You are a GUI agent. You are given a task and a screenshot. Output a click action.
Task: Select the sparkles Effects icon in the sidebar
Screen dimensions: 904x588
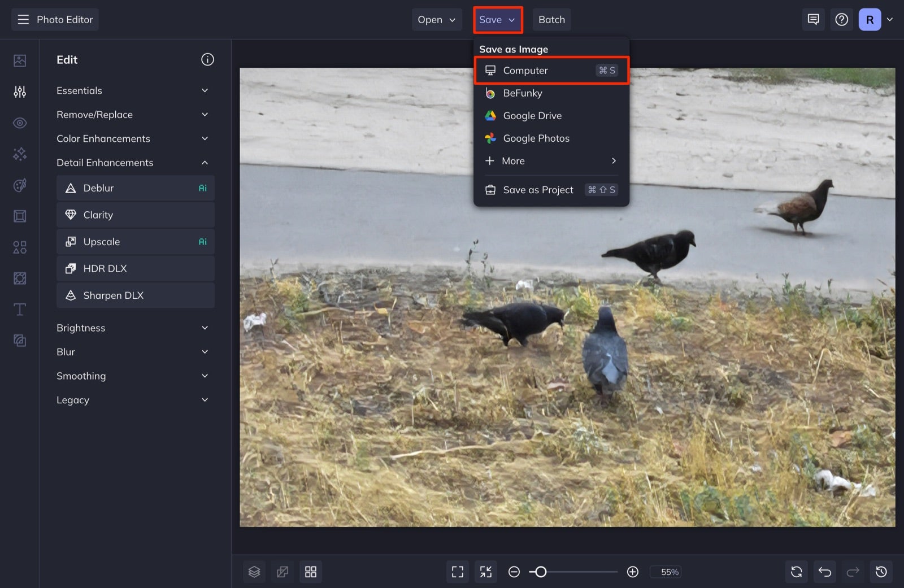coord(20,154)
